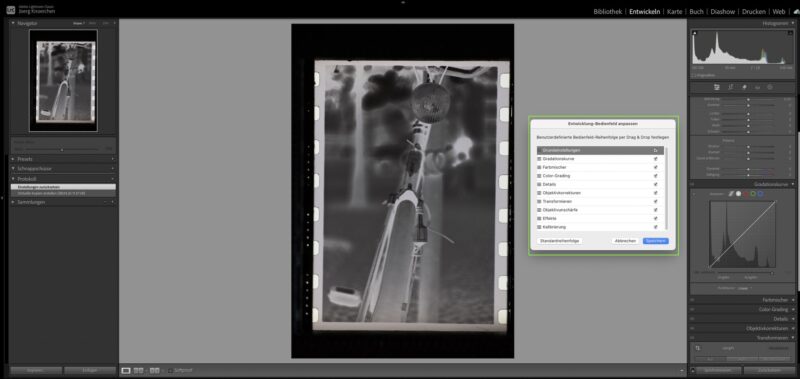Screen dimensions: 800x379
Task: Switch to the Karte module
Action: click(x=674, y=11)
